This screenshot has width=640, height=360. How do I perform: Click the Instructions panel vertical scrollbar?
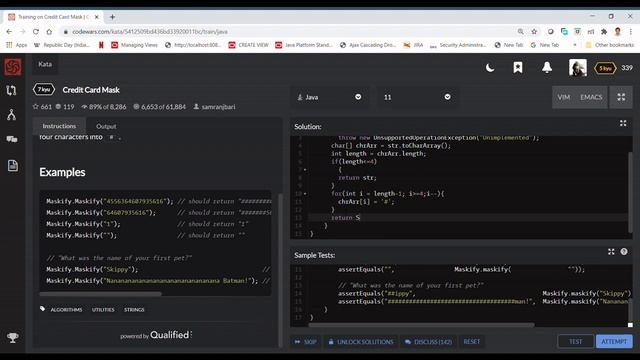280,269
